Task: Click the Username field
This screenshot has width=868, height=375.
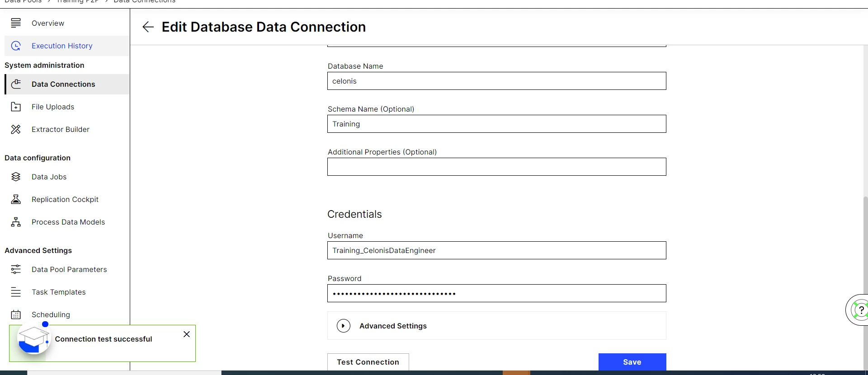Action: tap(497, 250)
